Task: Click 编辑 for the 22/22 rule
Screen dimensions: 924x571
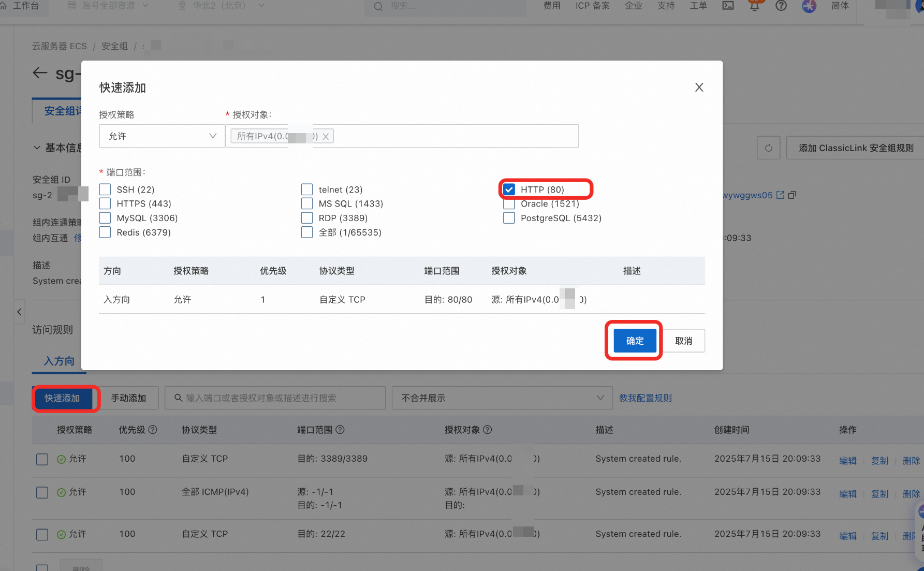Action: pyautogui.click(x=847, y=536)
